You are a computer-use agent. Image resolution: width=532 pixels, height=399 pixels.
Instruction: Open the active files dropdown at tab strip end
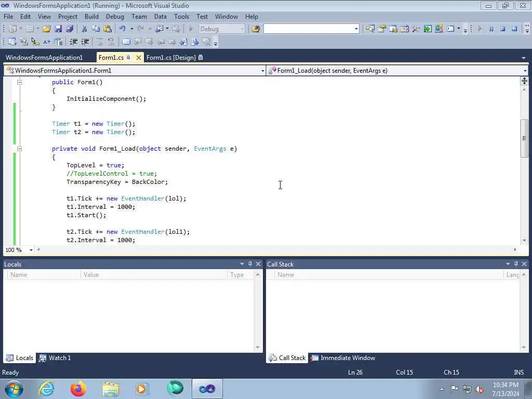(524, 58)
